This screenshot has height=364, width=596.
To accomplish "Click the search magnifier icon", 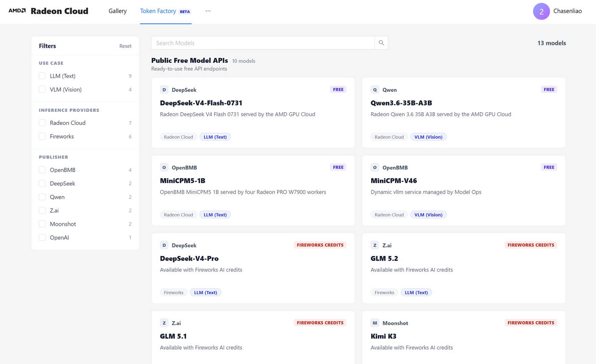I will (x=381, y=43).
